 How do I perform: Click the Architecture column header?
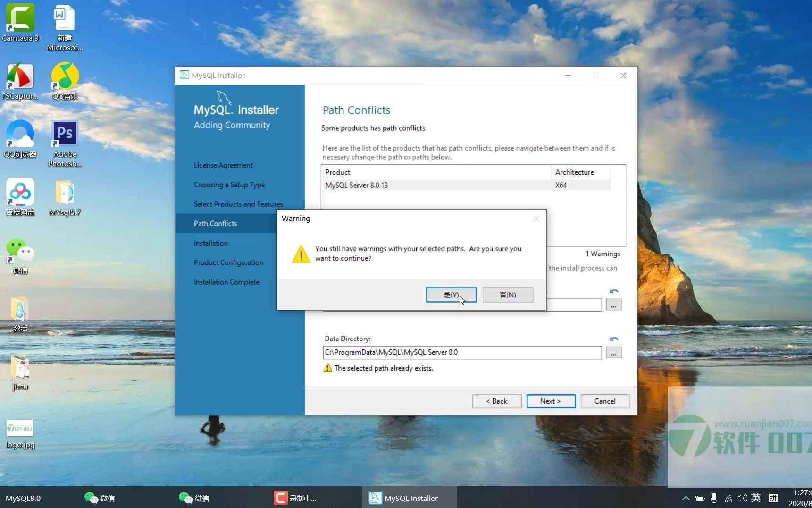[x=581, y=172]
